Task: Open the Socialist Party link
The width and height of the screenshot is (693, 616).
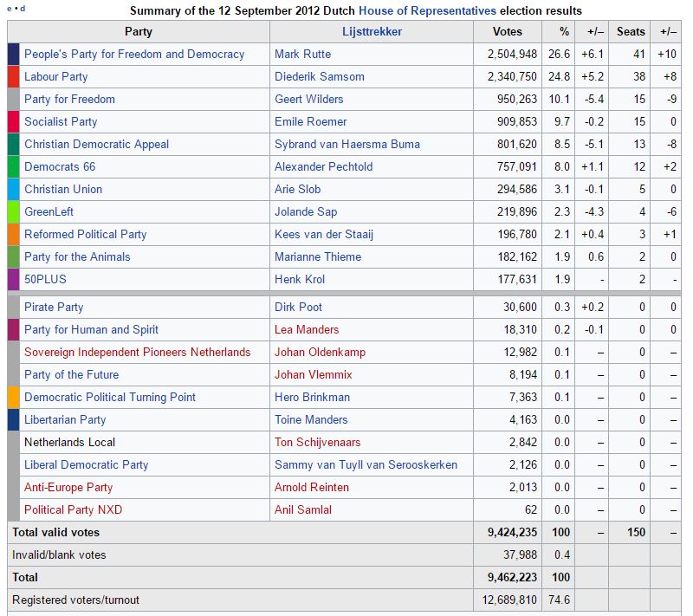Action: pos(61,122)
